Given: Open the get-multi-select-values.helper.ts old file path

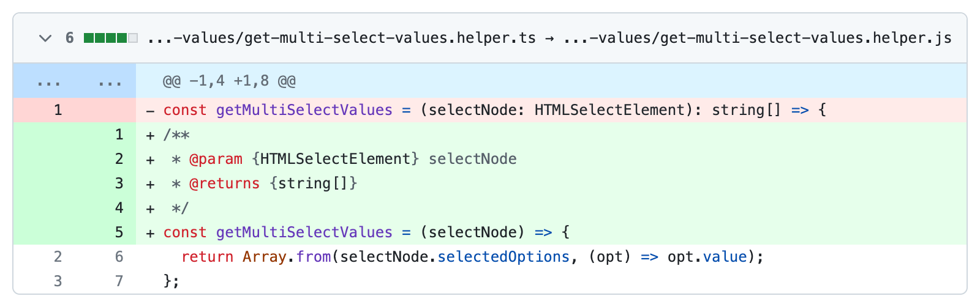Looking at the screenshot, I should coord(341,39).
